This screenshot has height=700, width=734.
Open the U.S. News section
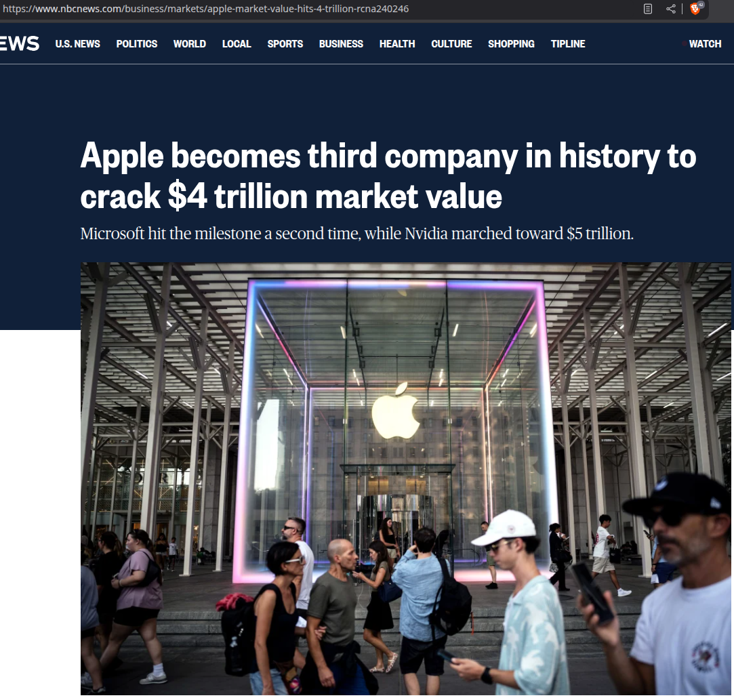78,44
